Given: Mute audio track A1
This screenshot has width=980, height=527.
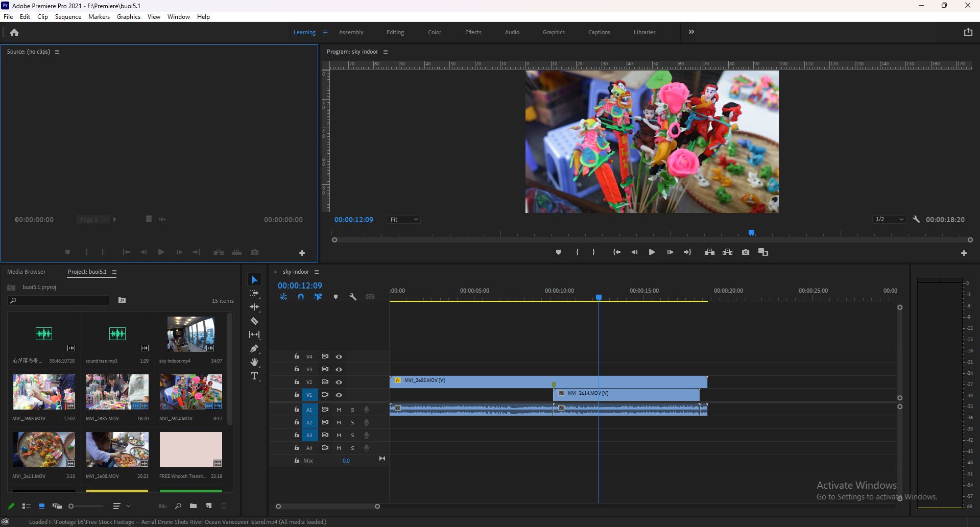Looking at the screenshot, I should (339, 410).
